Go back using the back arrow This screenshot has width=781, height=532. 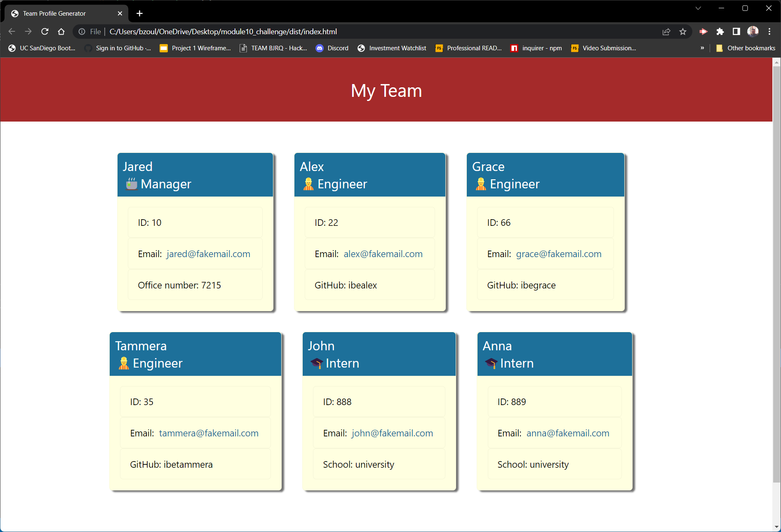[x=12, y=31]
